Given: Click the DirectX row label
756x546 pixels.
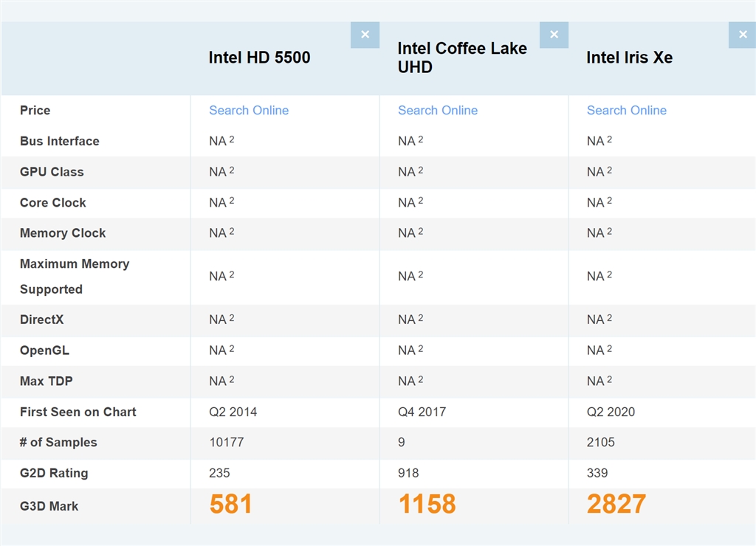Looking at the screenshot, I should coord(42,319).
